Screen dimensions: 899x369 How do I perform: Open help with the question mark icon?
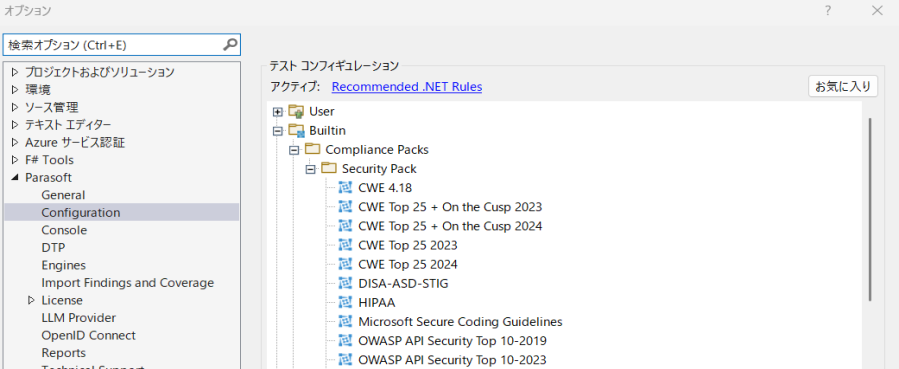(x=828, y=10)
